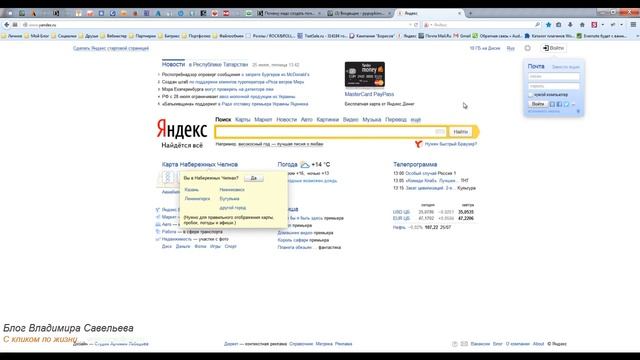Click the Яндекс logo
The height and width of the screenshot is (360, 640).
[182, 130]
